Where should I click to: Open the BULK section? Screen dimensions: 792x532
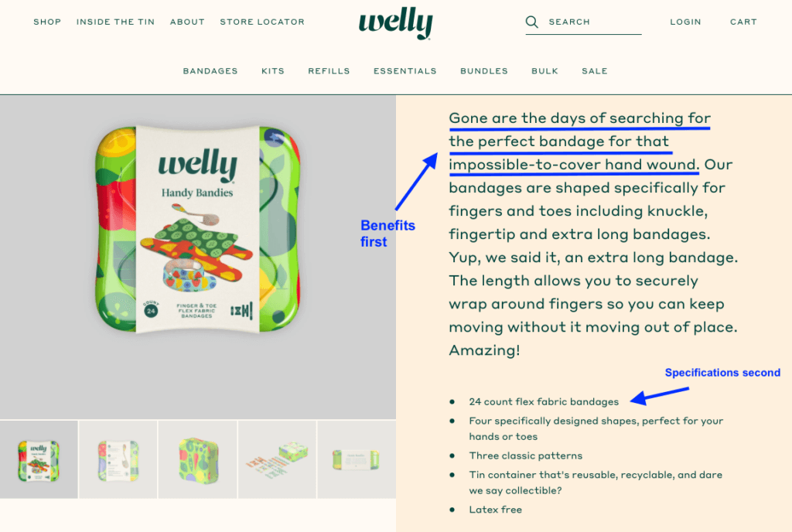(544, 70)
